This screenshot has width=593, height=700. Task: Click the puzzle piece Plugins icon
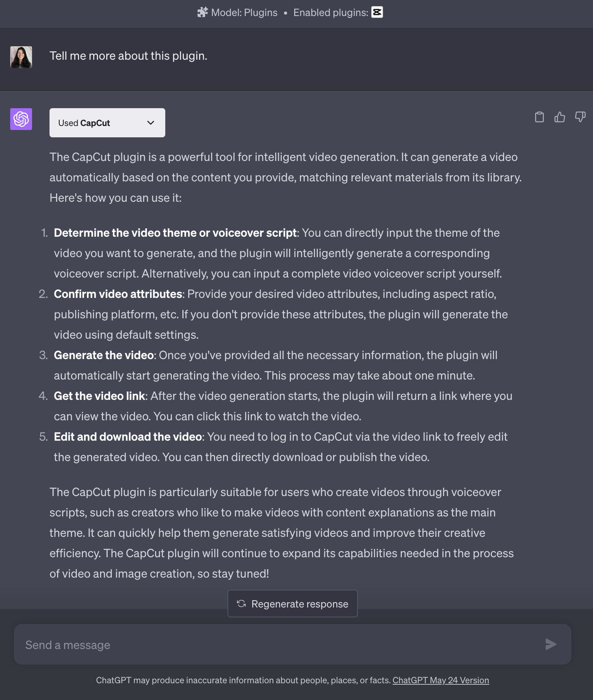coord(203,12)
